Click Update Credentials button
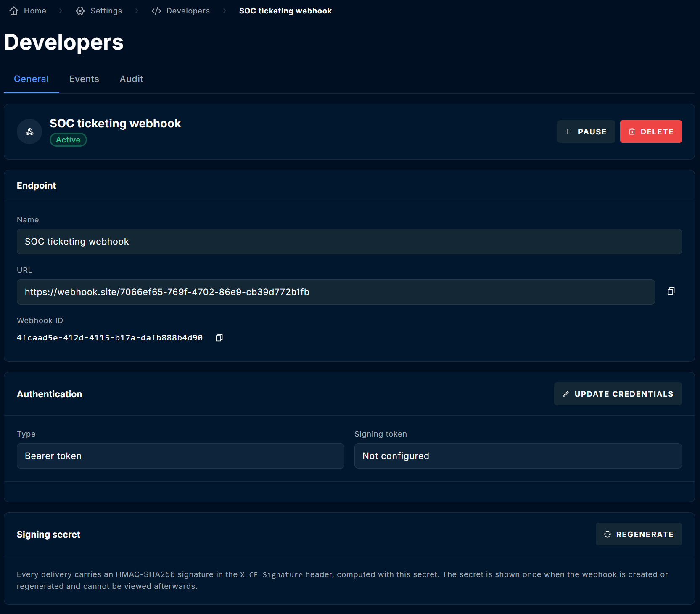This screenshot has height=614, width=700. (618, 394)
